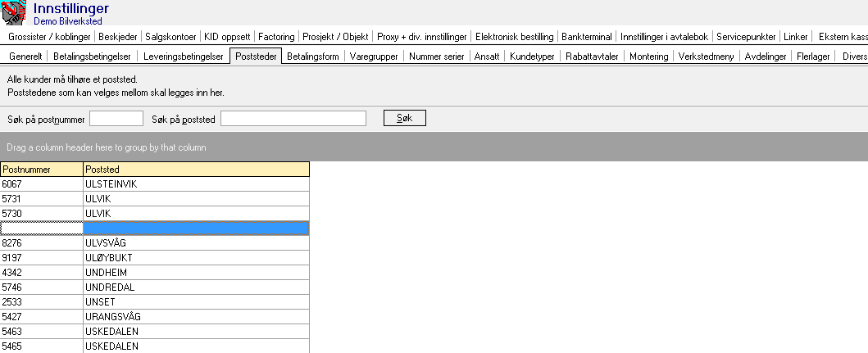
Task: Select the URANGSVÅG cell
Action: pyautogui.click(x=197, y=316)
